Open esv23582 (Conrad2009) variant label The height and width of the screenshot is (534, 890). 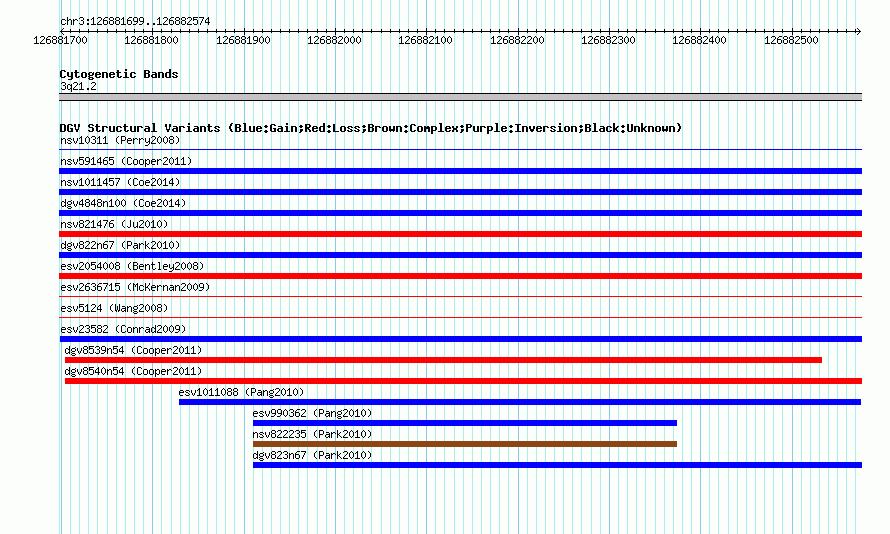tap(123, 329)
